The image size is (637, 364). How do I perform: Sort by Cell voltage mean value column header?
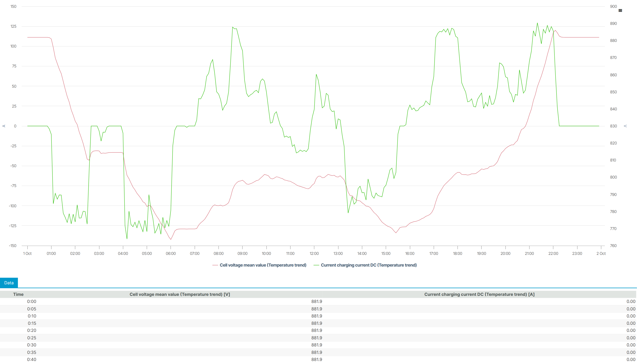pos(180,294)
